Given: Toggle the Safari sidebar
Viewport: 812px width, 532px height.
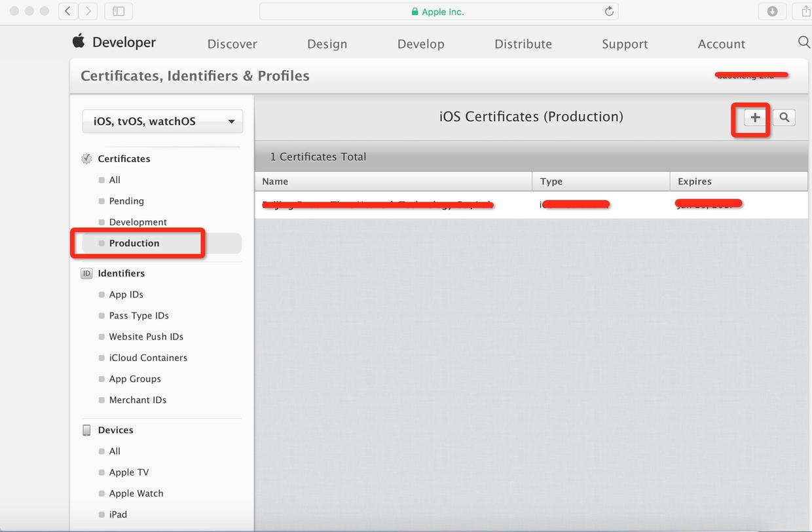Looking at the screenshot, I should tap(119, 11).
